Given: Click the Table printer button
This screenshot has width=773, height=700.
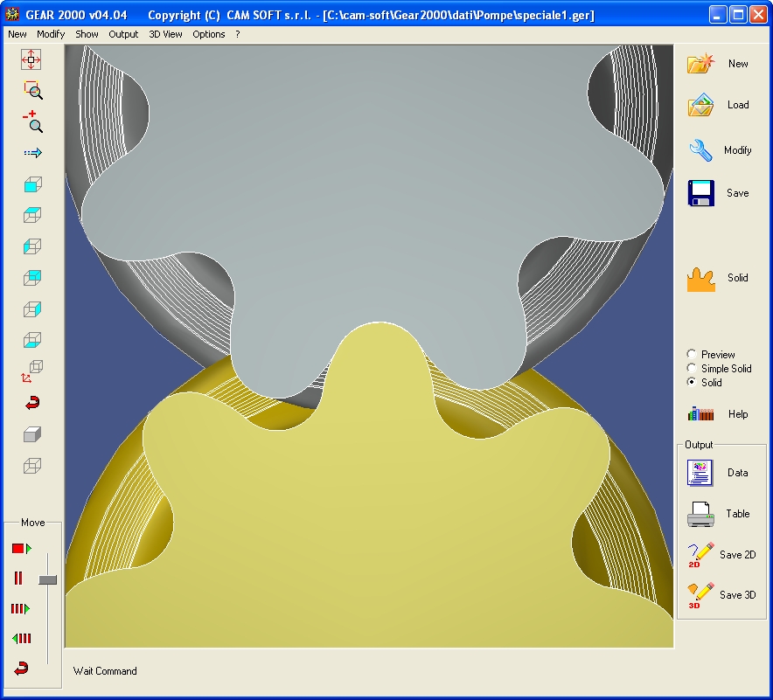Looking at the screenshot, I should [x=718, y=514].
